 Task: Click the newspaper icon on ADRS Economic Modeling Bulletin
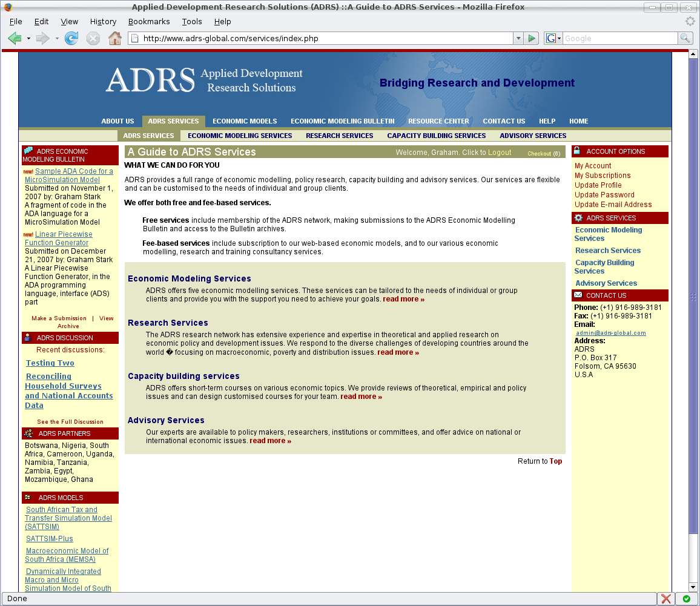[x=28, y=151]
